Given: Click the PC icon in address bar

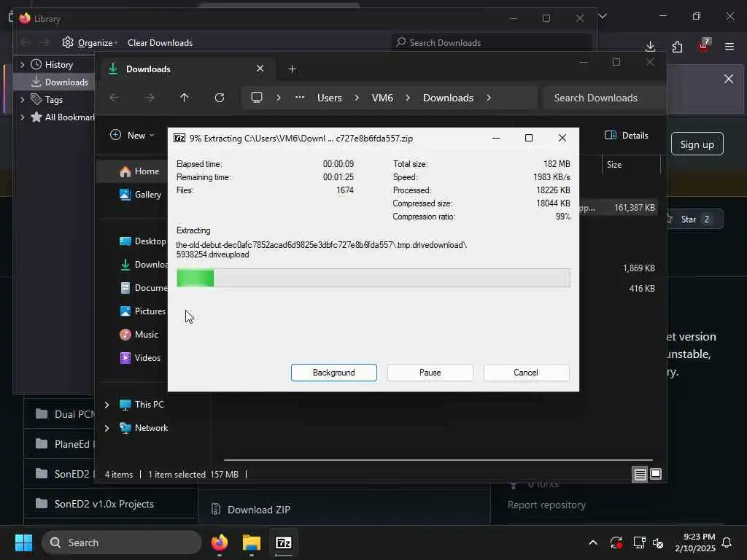Looking at the screenshot, I should click(x=257, y=98).
